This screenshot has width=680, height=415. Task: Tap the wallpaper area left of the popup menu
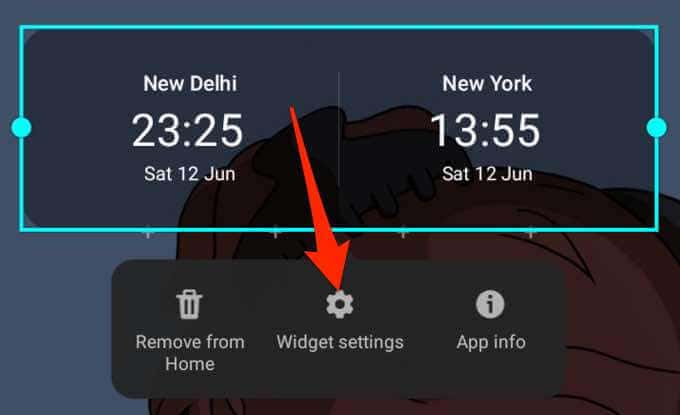click(x=56, y=330)
